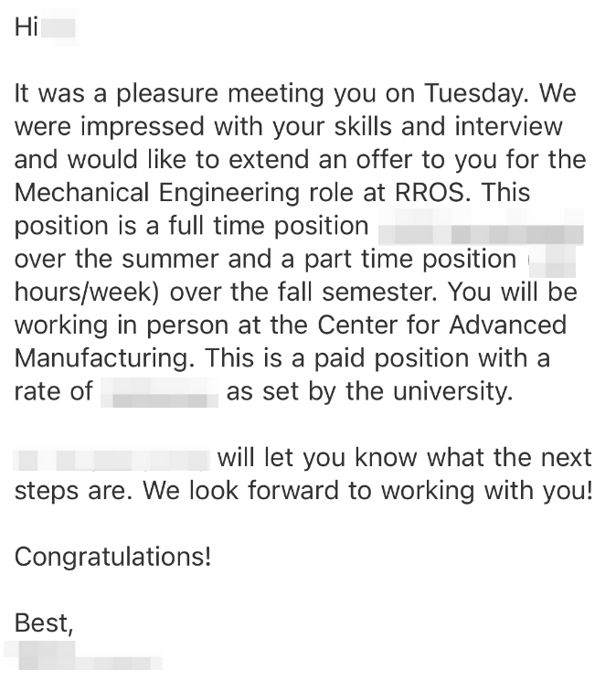Click the blurred area after full time position
616x681 pixels.
(x=481, y=227)
